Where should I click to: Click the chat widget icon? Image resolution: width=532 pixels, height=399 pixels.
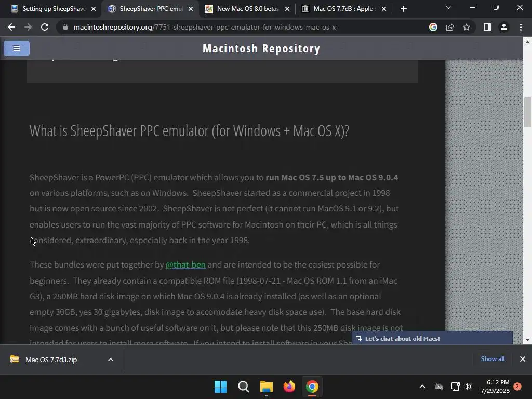tap(358, 339)
